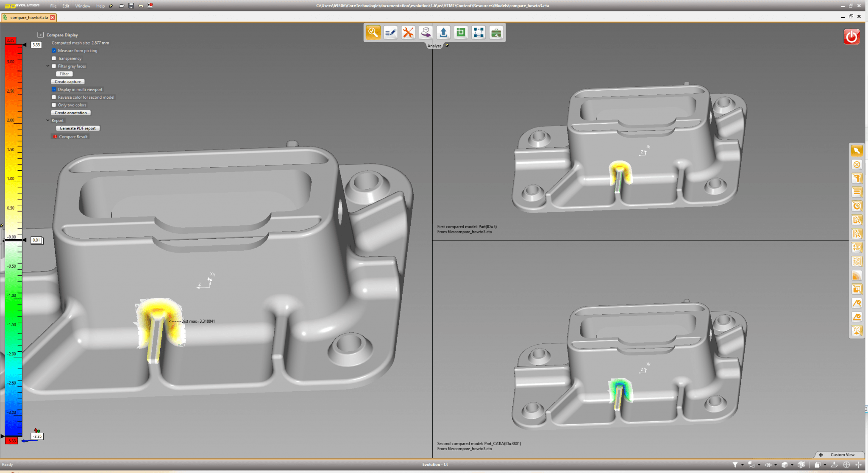Viewport: 868px width, 473px height.
Task: Click the blue export upload icon in the toolbar
Action: (x=443, y=32)
